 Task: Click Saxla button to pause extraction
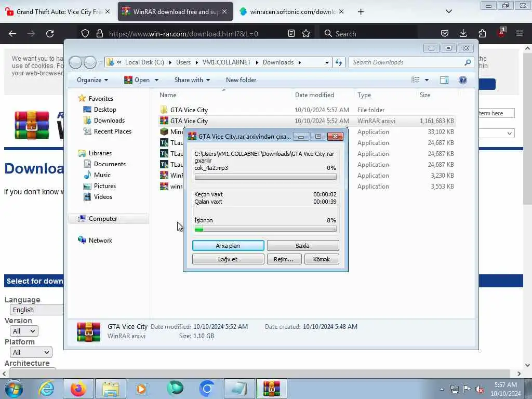pos(303,246)
